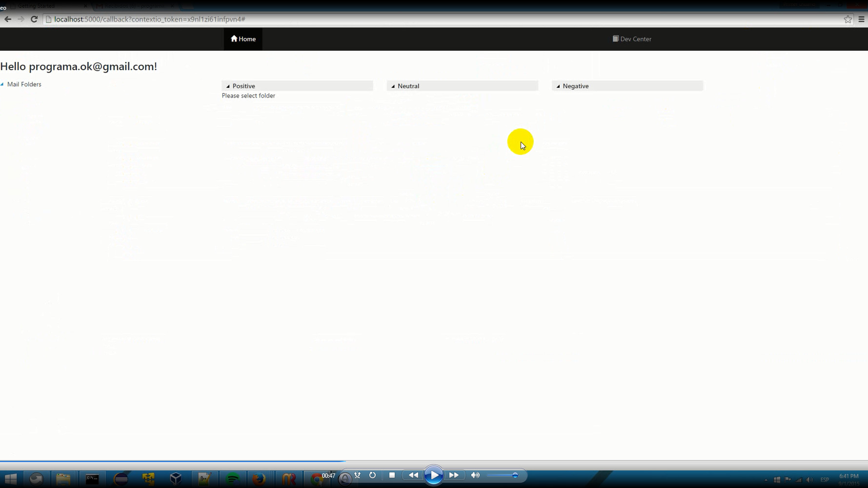Launch Eclipse from the taskbar
The image size is (868, 488).
tap(121, 479)
